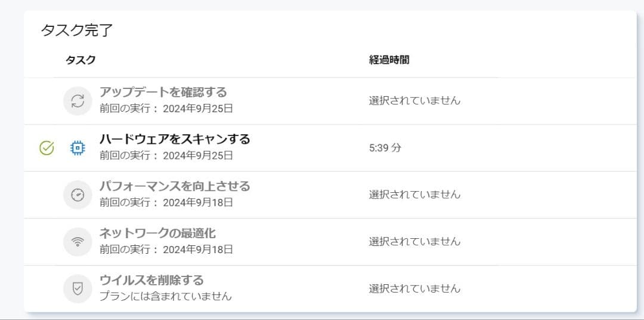Click the update check refresh icon

point(78,101)
